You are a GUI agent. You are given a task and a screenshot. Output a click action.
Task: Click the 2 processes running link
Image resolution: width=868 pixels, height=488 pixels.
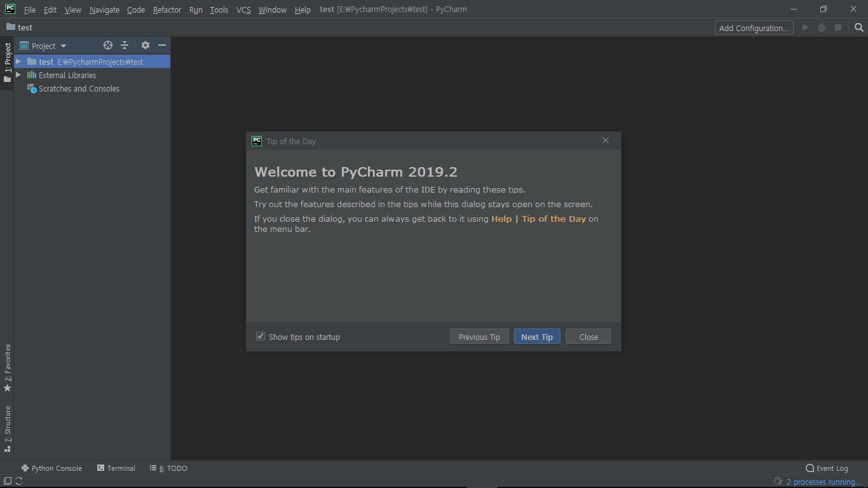(x=822, y=482)
